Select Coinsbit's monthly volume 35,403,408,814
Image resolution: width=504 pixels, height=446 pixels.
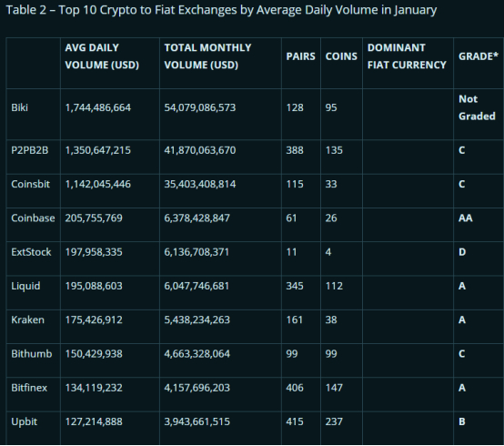(200, 184)
